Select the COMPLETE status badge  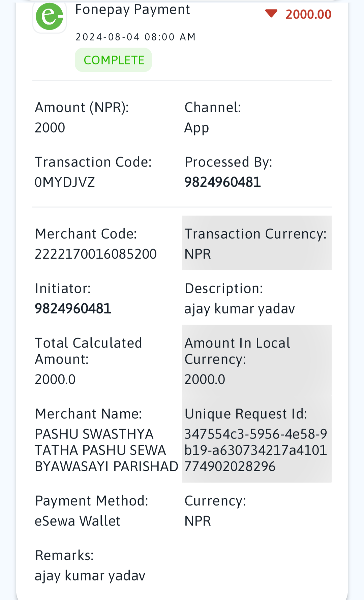tap(114, 60)
